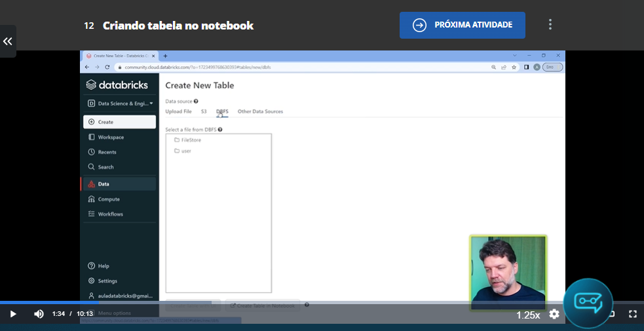This screenshot has height=331, width=644.
Task: Switch to the Upload File tab
Action: 178,111
